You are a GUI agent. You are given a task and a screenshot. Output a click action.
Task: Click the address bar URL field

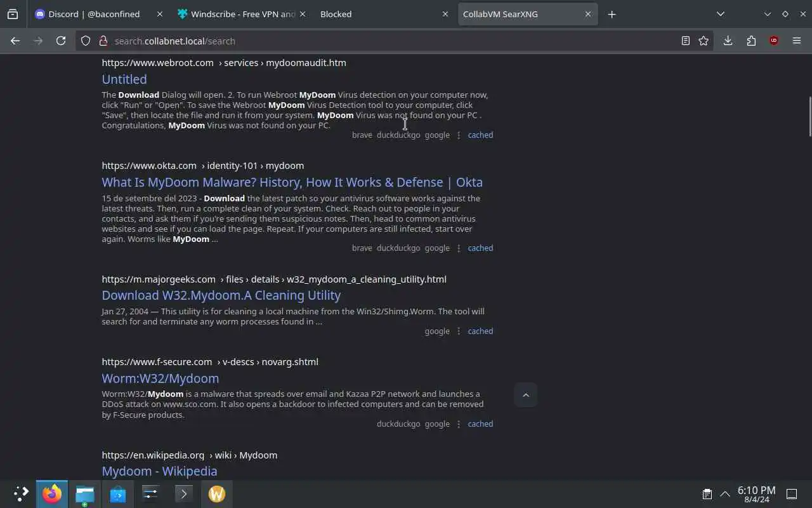point(393,41)
